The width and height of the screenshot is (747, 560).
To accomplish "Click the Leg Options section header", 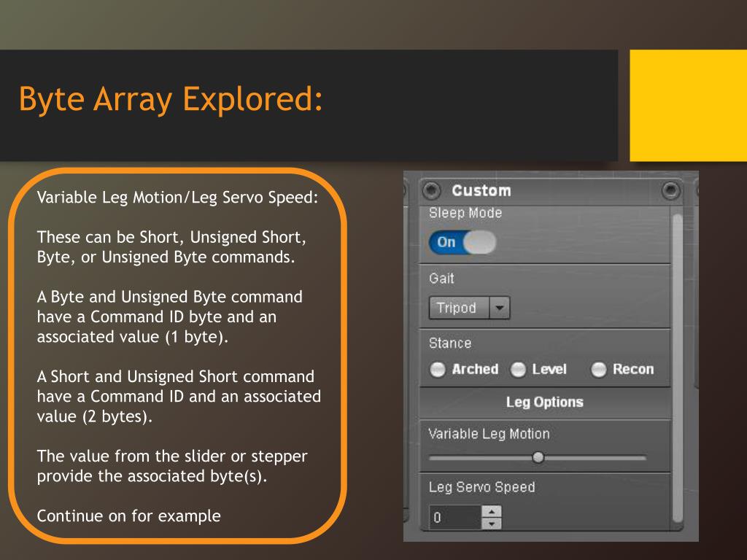I will (x=544, y=402).
